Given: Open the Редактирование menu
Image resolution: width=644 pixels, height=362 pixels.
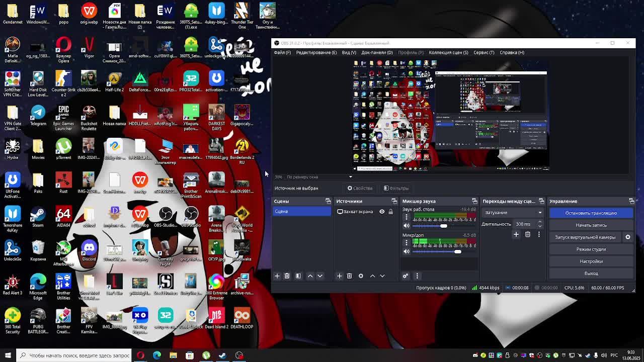Looking at the screenshot, I should click(316, 52).
